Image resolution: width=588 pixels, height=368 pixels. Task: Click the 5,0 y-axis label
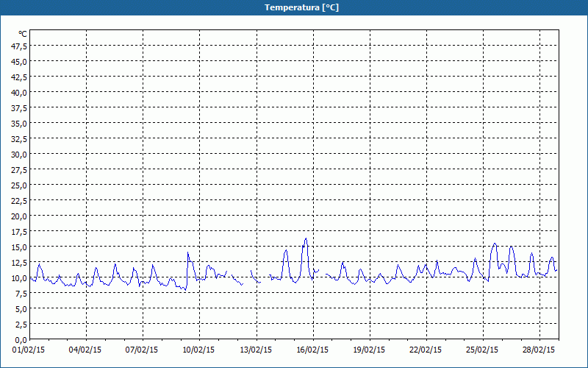21,309
